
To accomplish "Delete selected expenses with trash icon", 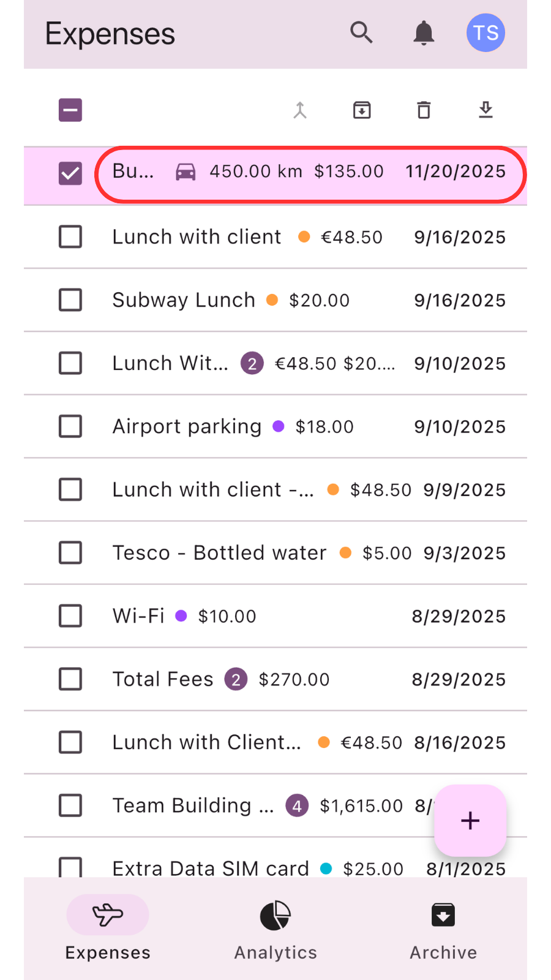I will click(424, 110).
